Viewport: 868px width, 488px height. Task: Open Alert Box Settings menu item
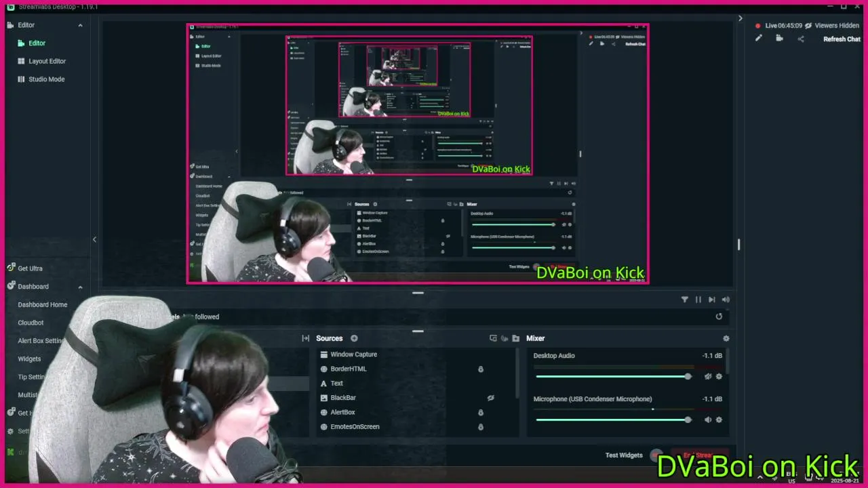click(41, 341)
